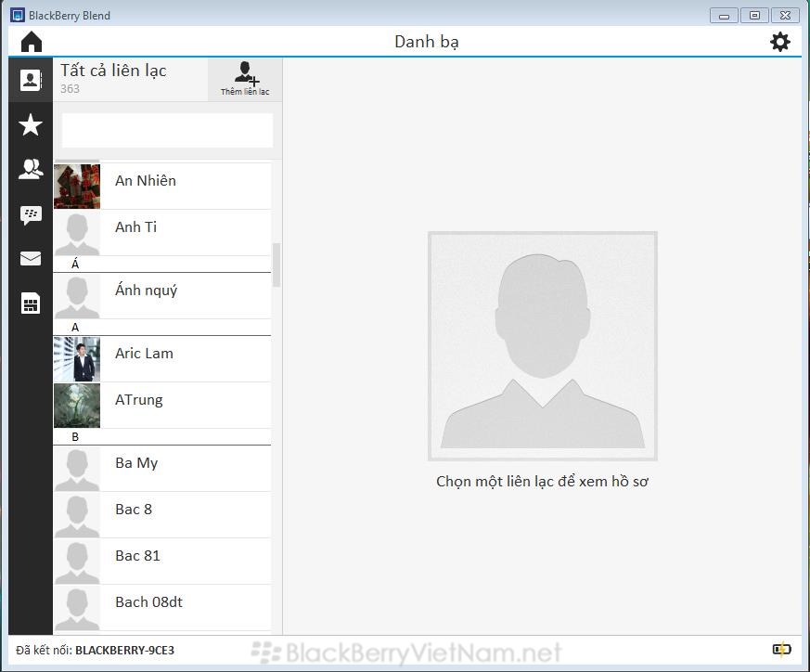810x672 pixels.
Task: Open Favorites star in sidebar
Action: coord(31,125)
